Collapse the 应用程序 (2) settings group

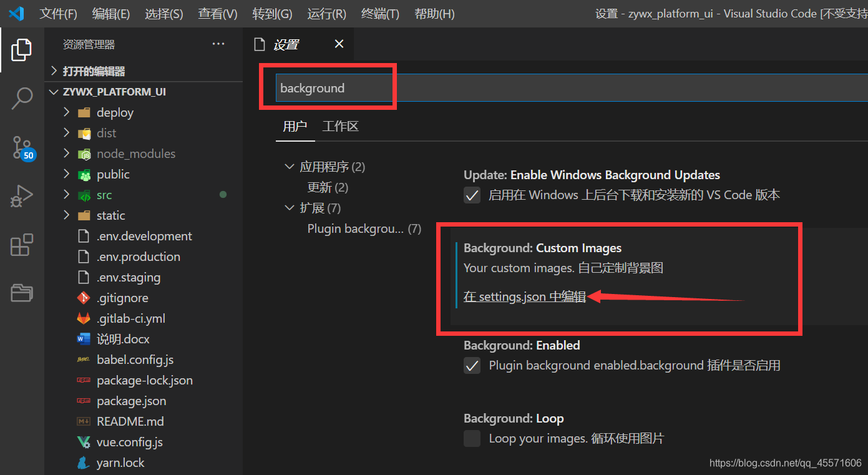pyautogui.click(x=289, y=167)
